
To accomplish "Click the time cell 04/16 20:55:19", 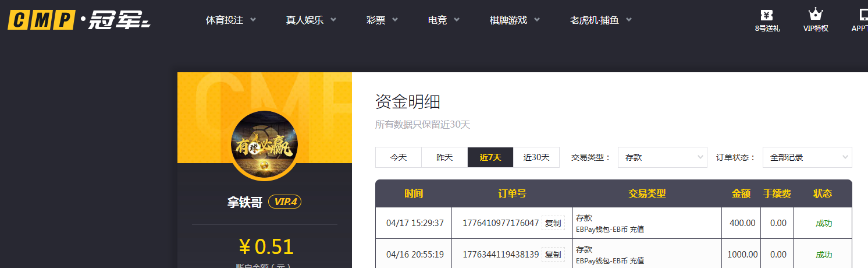I will [x=415, y=255].
